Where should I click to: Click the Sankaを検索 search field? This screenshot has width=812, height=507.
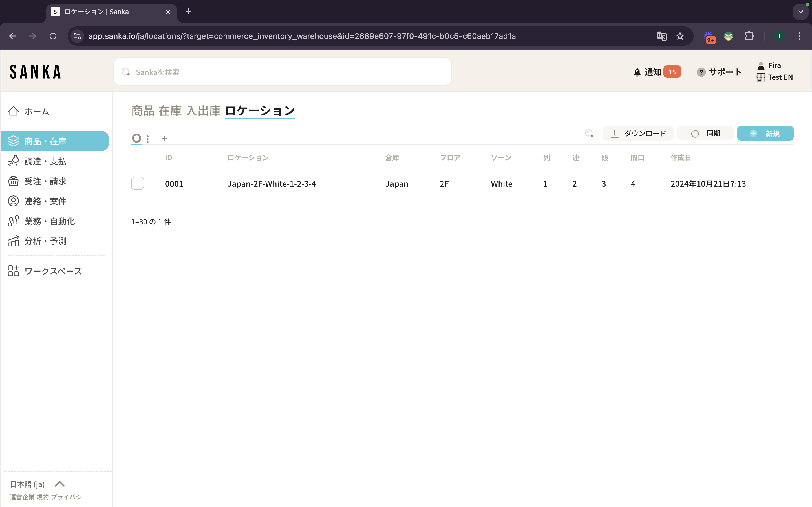[282, 72]
